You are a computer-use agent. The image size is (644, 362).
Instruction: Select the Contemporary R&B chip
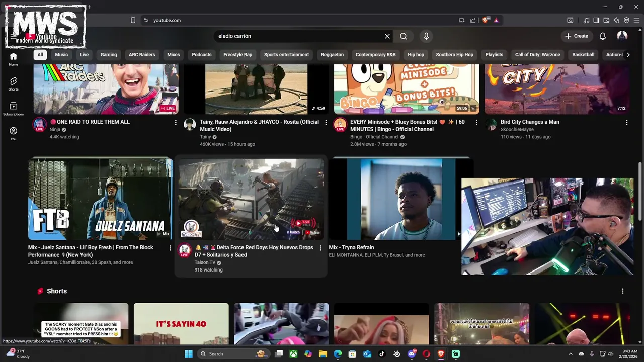tap(375, 55)
